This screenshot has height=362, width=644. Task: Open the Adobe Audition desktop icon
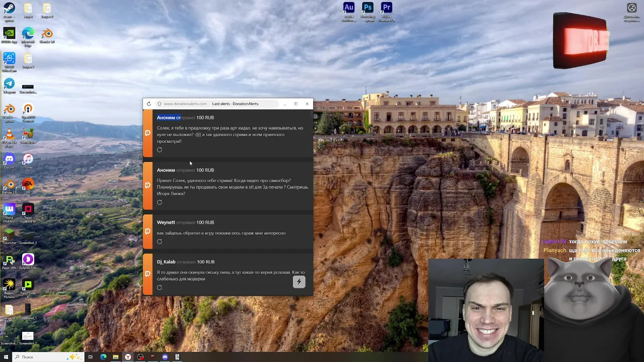(349, 12)
